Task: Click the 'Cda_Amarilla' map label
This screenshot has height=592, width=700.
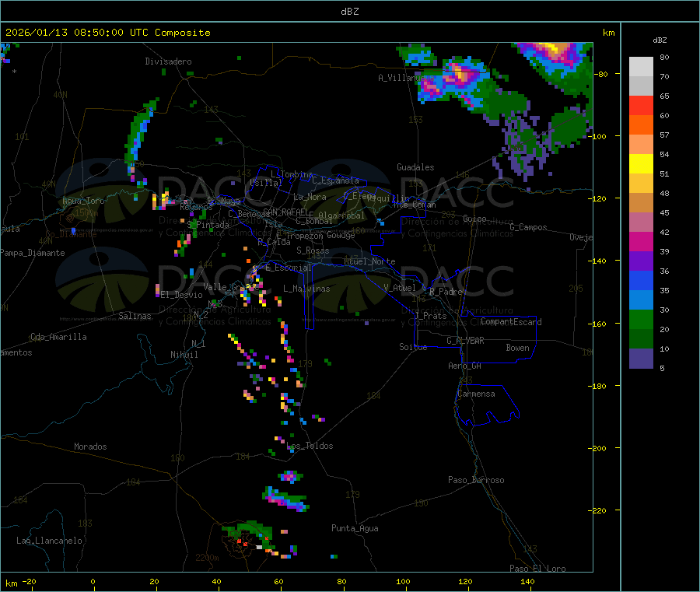Action: click(58, 337)
